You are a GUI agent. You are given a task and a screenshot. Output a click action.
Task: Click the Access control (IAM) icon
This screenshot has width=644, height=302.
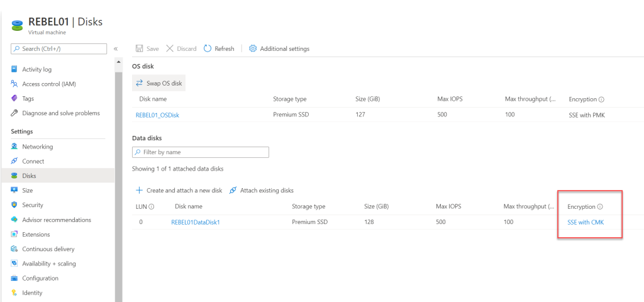click(14, 84)
